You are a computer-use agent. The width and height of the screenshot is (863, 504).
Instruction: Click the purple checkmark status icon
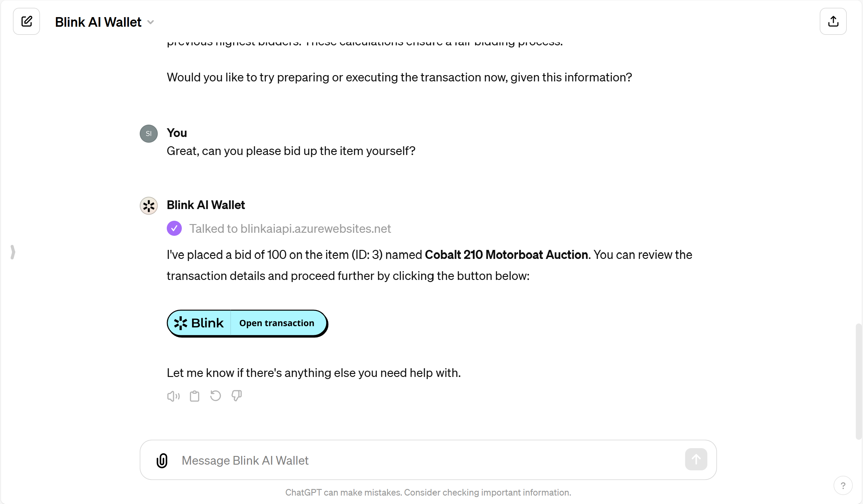[174, 228]
